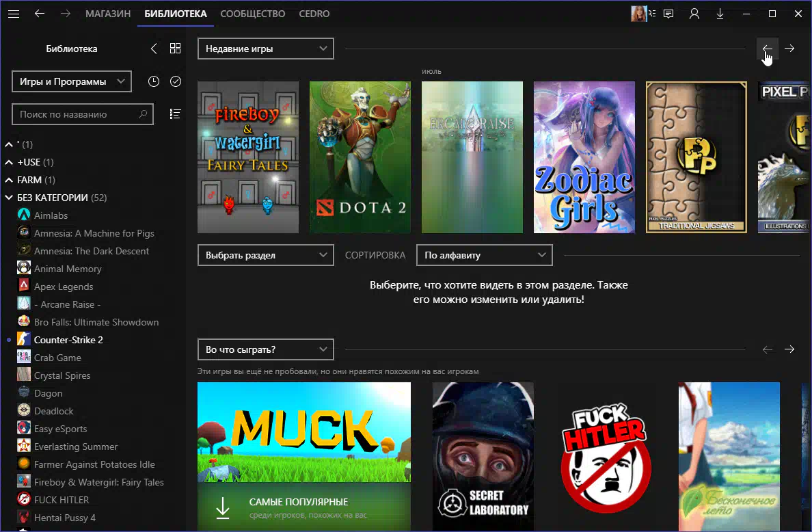The height and width of the screenshot is (532, 812).
Task: Open Fireboy & Watergirl cover in recent games
Action: [x=248, y=157]
